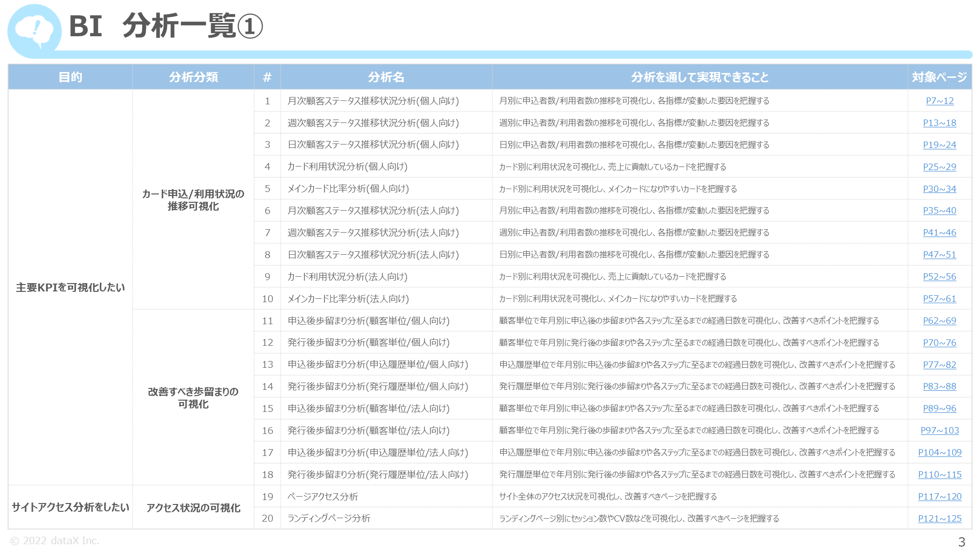Click カード利用状況分析(法人向け) analysis name
The image size is (980, 551).
pos(347,277)
